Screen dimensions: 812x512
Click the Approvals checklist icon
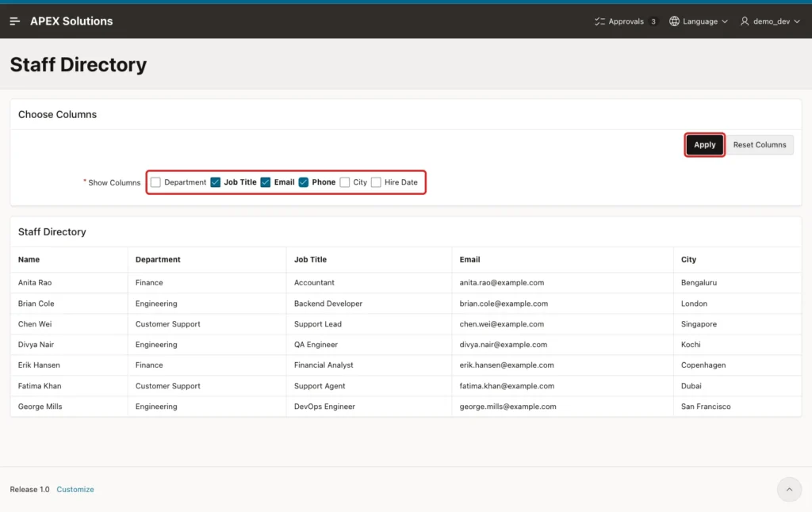tap(599, 21)
